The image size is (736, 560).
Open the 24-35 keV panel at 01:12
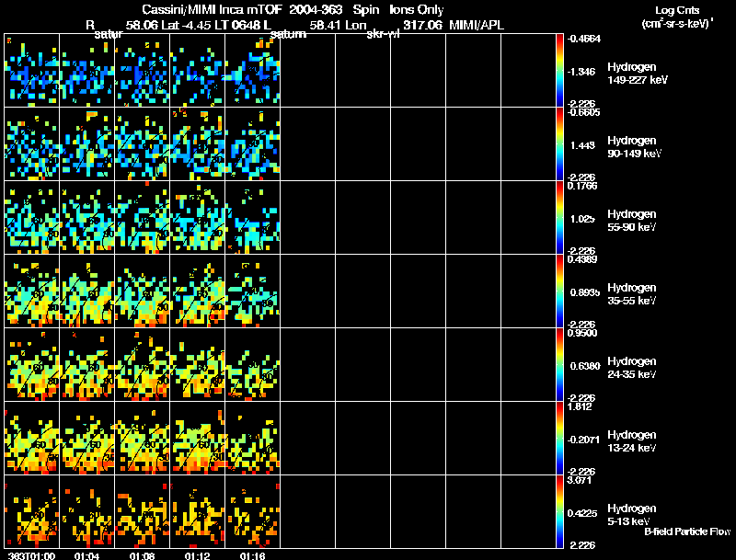(x=198, y=365)
